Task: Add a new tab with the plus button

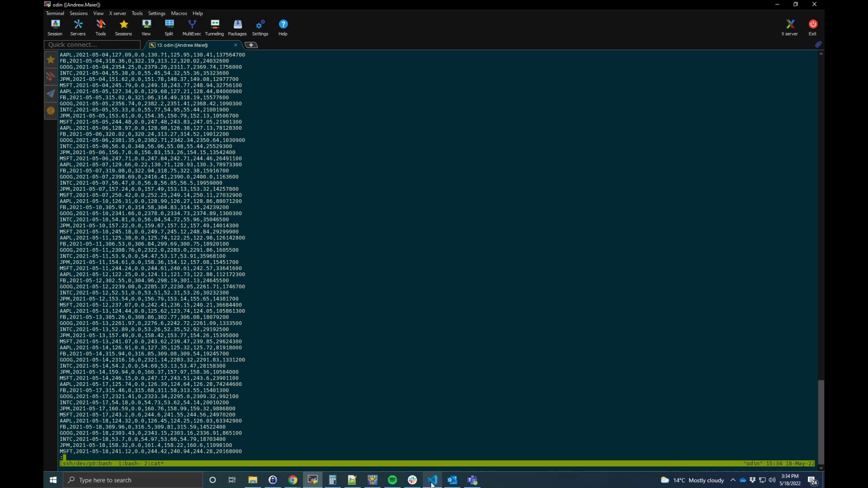Action: 251,45
